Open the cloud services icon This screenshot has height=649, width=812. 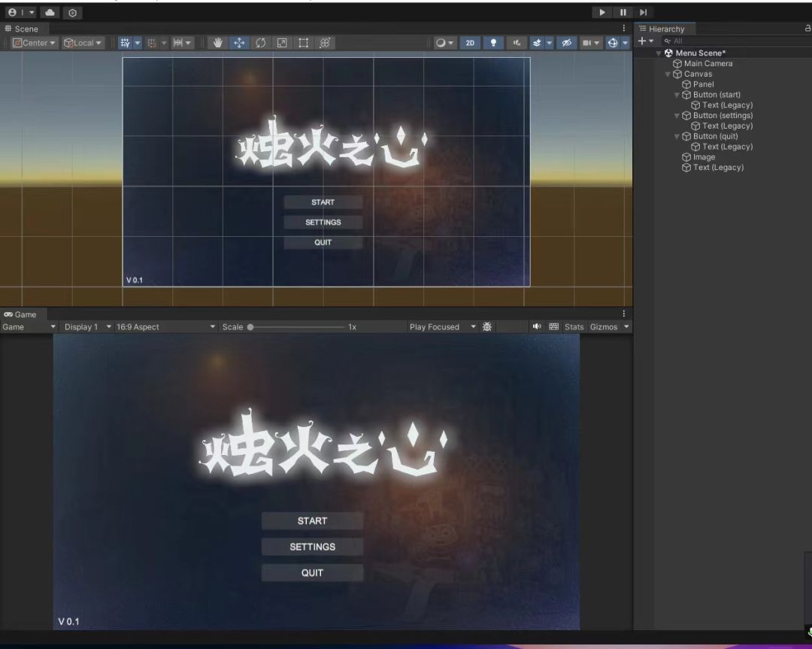(x=50, y=13)
